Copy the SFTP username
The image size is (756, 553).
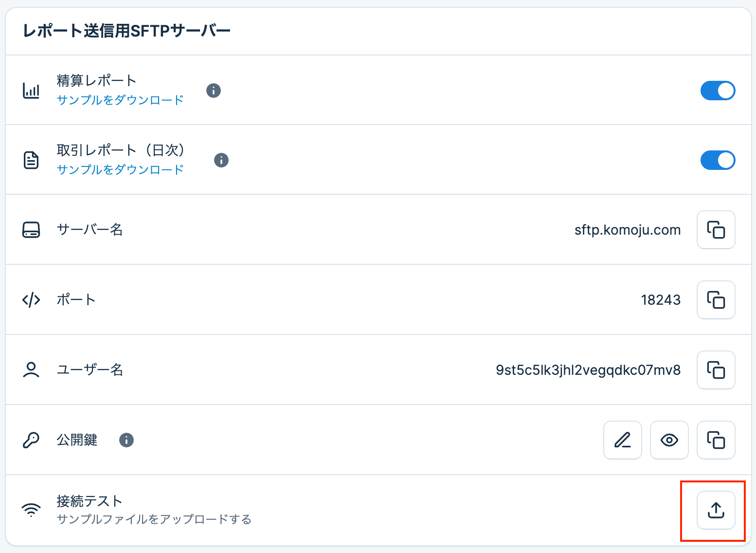pyautogui.click(x=716, y=370)
